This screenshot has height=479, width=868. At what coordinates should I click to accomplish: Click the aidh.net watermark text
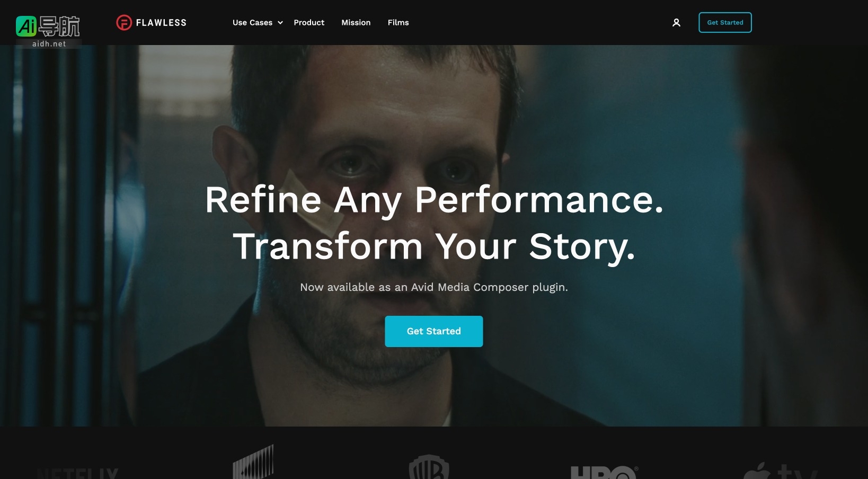coord(49,44)
